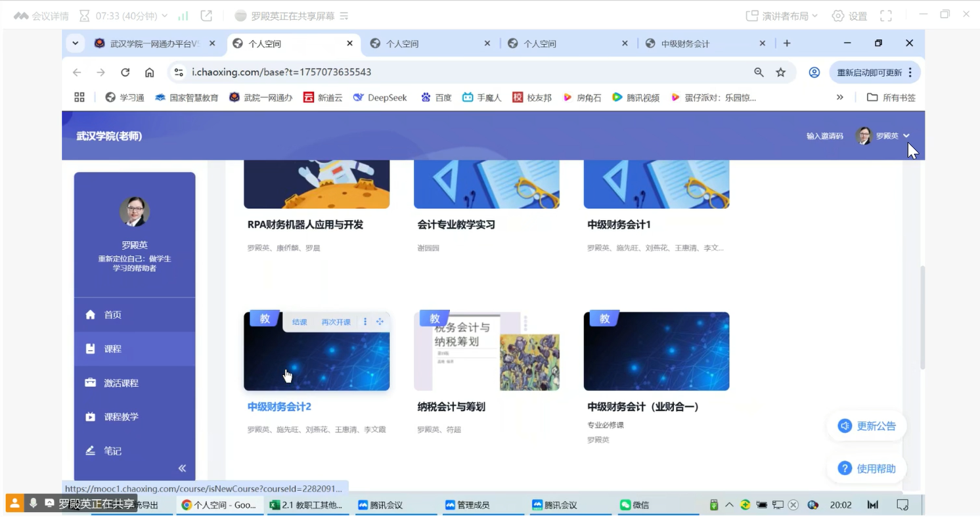Image resolution: width=980 pixels, height=517 pixels.
Task: Open the Chrome profile avatar icon
Action: tap(814, 72)
